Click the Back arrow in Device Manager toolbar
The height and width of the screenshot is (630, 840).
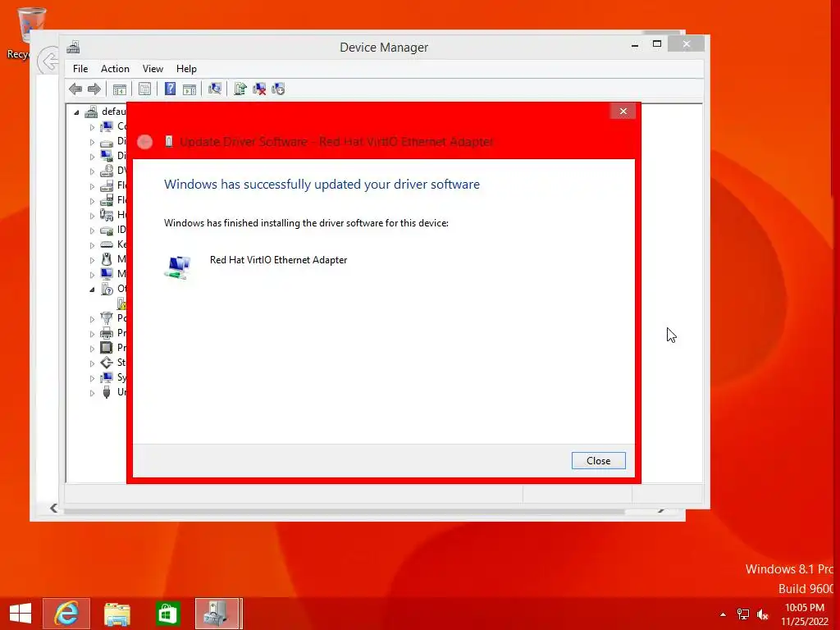tap(75, 89)
